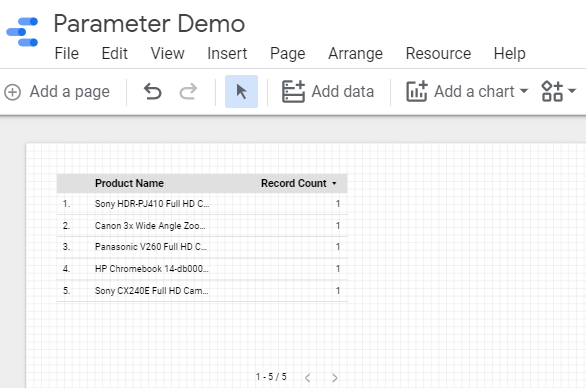
Task: Click the redo arrow icon
Action: [188, 92]
